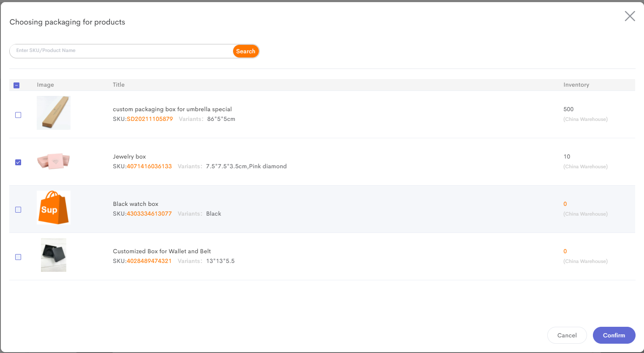Screen dimensions: 644x353
Task: Click SKU 4071416036133 of Jewelry box
Action: [149, 166]
